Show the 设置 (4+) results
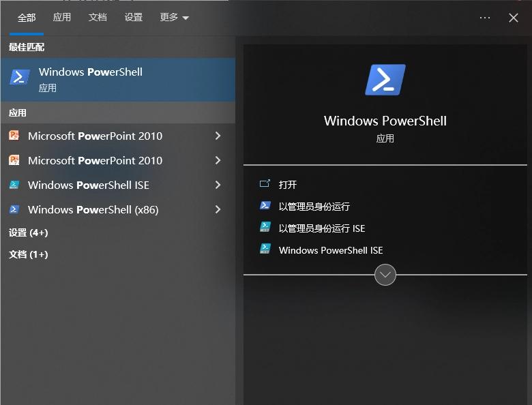Image resolution: width=532 pixels, height=405 pixels. pyautogui.click(x=29, y=232)
